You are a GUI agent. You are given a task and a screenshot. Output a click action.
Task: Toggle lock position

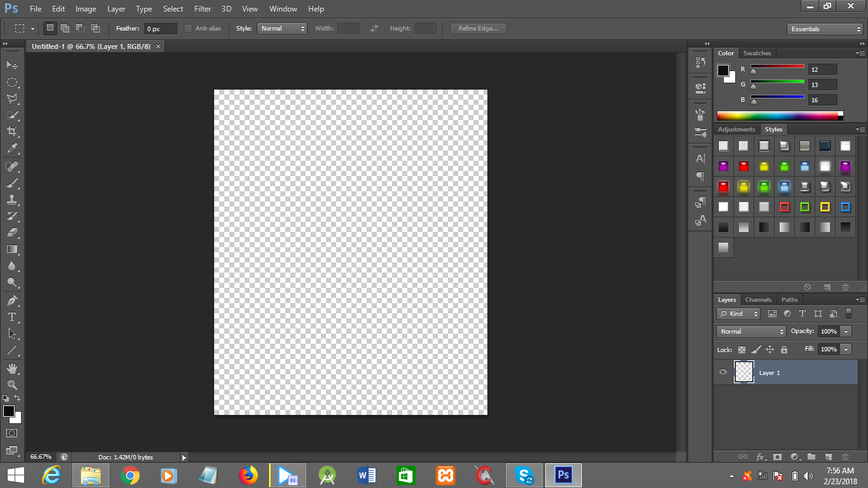pyautogui.click(x=770, y=349)
